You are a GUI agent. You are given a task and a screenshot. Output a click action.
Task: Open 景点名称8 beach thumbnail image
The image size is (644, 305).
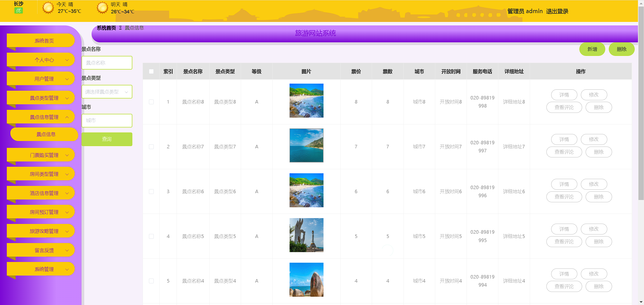point(306,100)
